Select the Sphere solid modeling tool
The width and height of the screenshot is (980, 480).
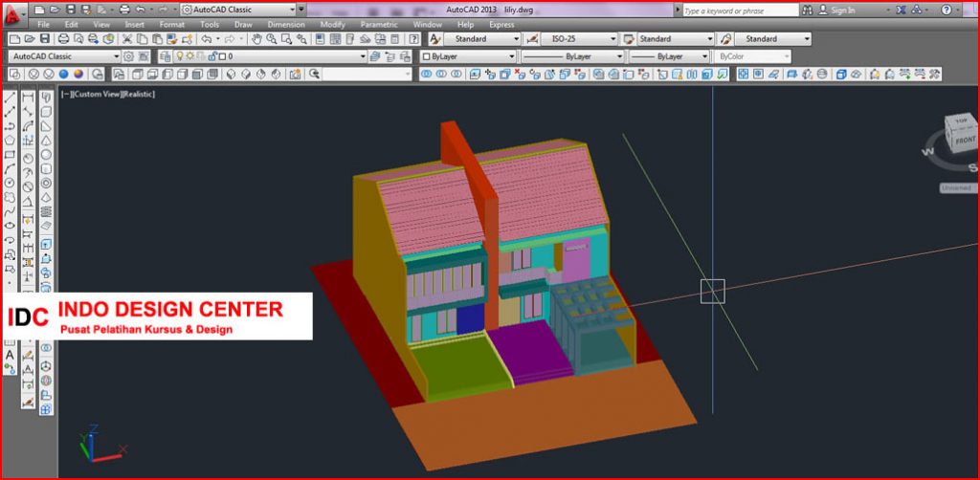tap(46, 155)
